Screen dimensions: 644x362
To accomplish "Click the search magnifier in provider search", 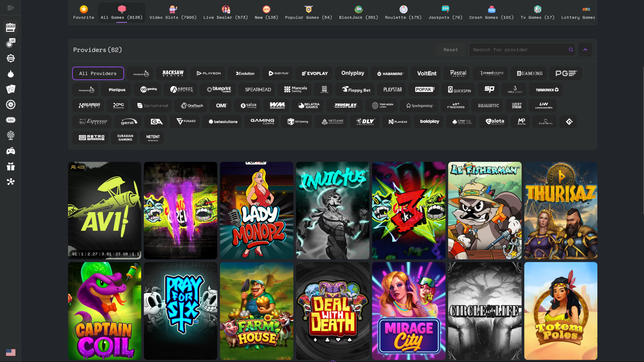I will 571,49.
